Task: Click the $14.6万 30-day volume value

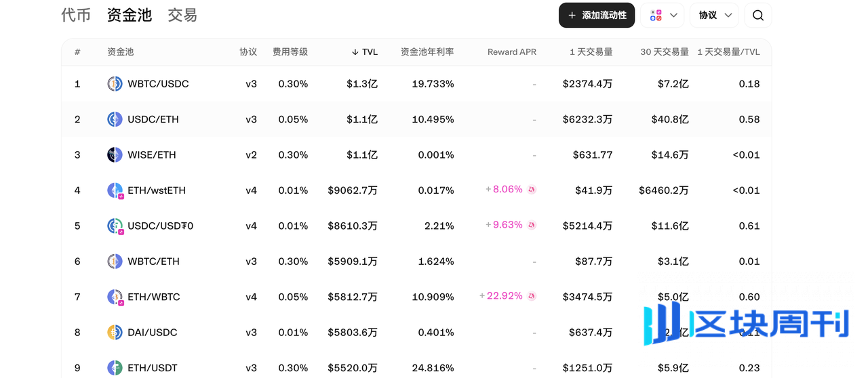Action: [x=669, y=155]
